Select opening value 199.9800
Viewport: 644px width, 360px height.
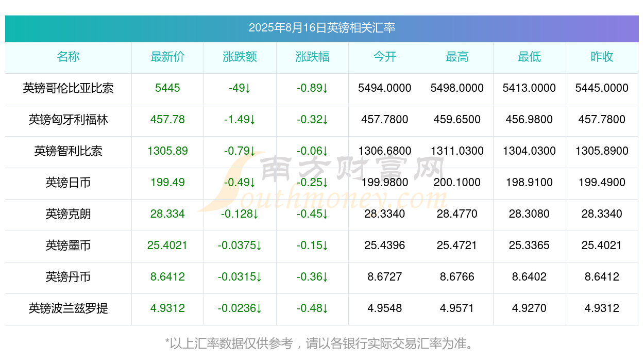(385, 183)
